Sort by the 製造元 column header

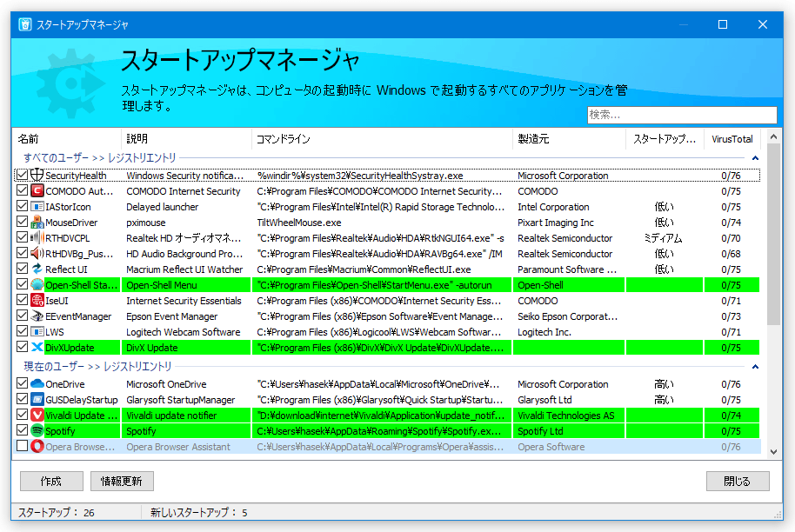coord(570,139)
